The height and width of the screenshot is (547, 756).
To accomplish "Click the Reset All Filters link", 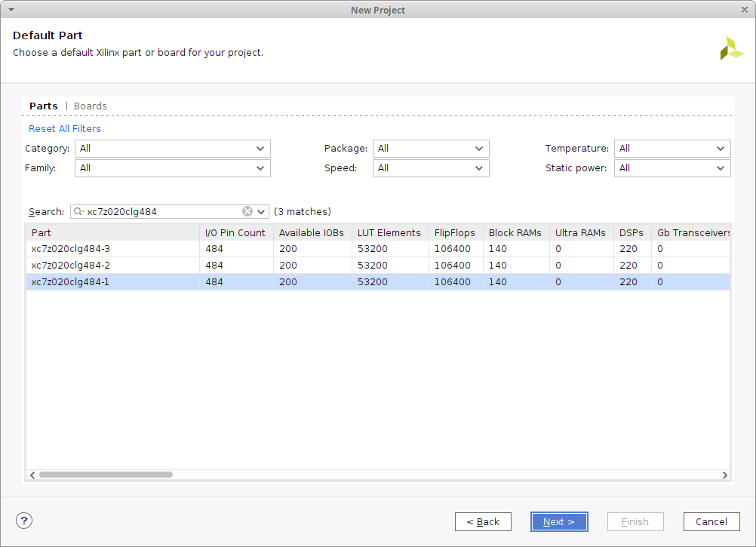I will [65, 129].
